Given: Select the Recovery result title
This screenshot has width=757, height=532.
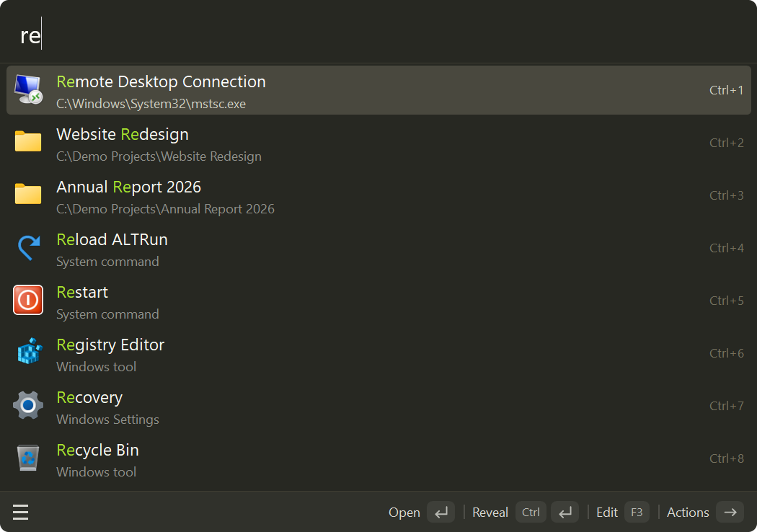Looking at the screenshot, I should pos(89,397).
